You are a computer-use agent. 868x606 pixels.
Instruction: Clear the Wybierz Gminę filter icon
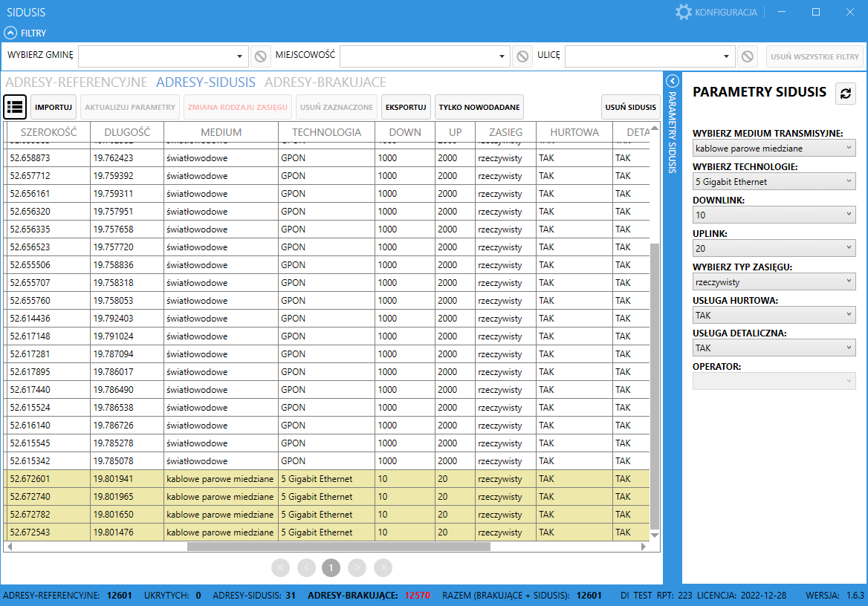coord(260,56)
